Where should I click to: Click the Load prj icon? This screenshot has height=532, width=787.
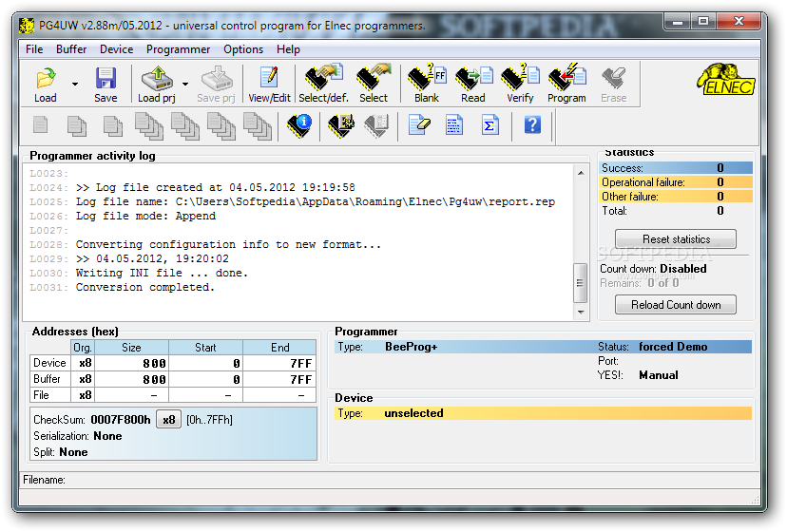157,85
